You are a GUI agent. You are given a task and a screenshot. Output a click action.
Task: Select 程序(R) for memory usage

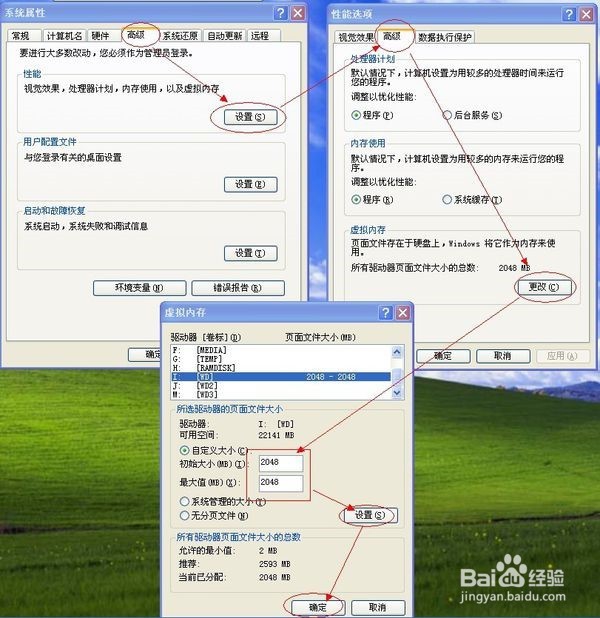(x=372, y=199)
